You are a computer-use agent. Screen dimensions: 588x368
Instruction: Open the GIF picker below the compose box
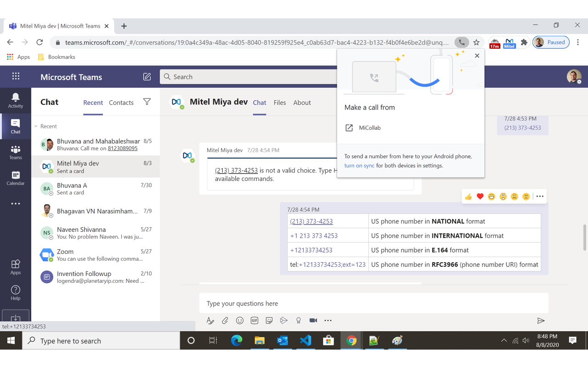coord(254,320)
